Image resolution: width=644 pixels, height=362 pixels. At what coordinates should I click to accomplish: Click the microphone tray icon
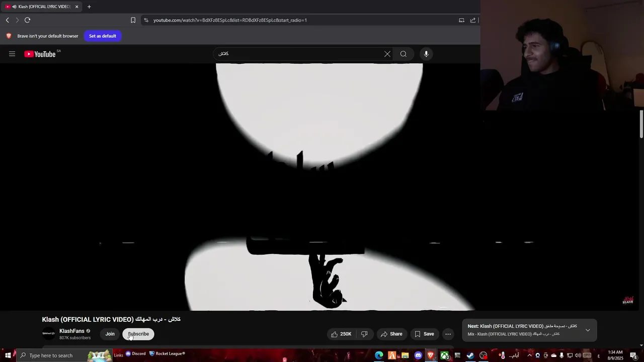click(x=561, y=355)
